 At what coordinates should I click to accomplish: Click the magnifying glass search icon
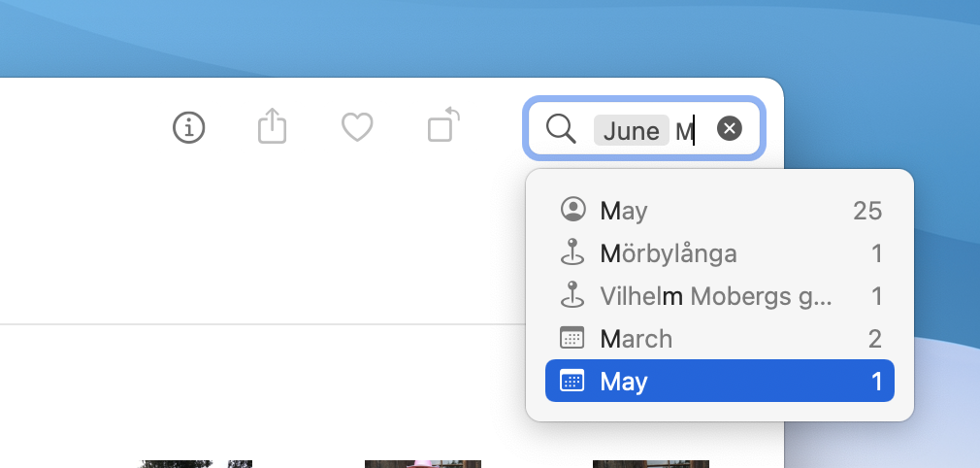[x=561, y=129]
